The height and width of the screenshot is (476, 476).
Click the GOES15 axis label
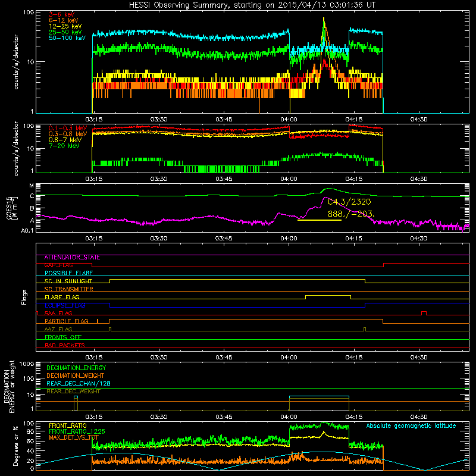coord(11,208)
